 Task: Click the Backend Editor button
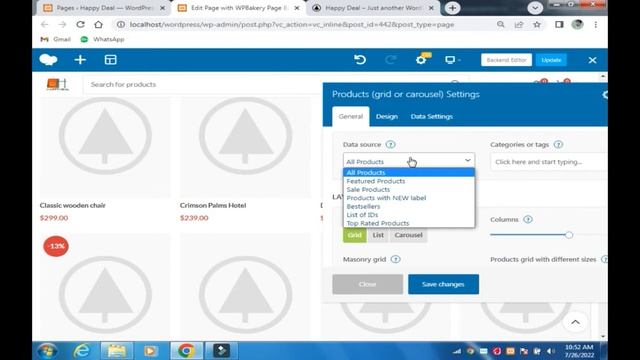[507, 60]
